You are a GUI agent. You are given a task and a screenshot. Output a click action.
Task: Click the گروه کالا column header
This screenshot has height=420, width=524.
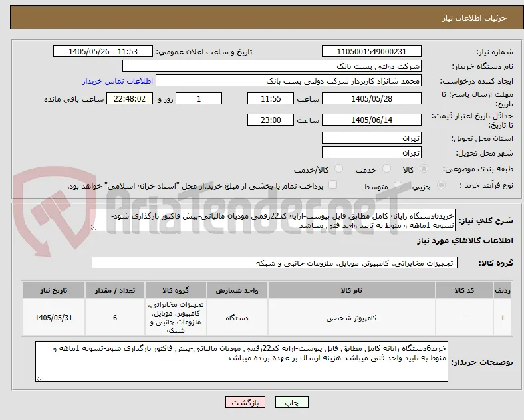(x=176, y=290)
